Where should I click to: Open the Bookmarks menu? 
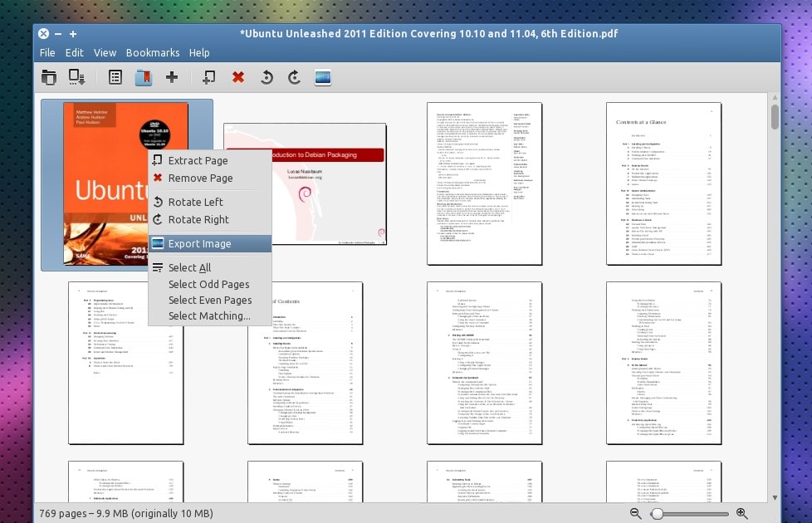(153, 53)
